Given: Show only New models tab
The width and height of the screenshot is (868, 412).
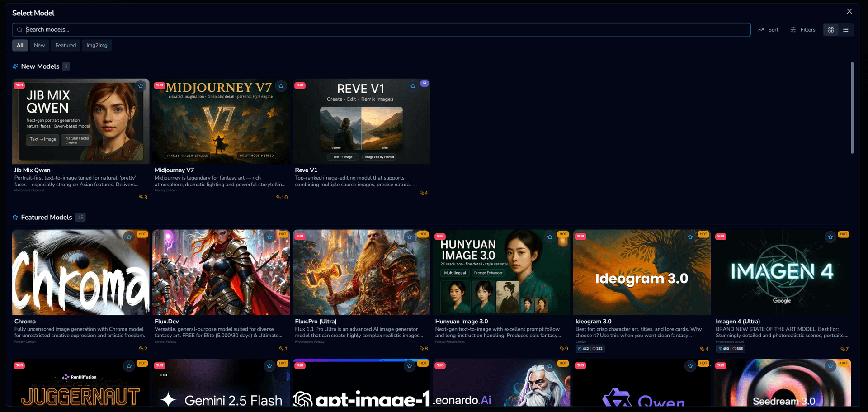Looking at the screenshot, I should coord(39,45).
